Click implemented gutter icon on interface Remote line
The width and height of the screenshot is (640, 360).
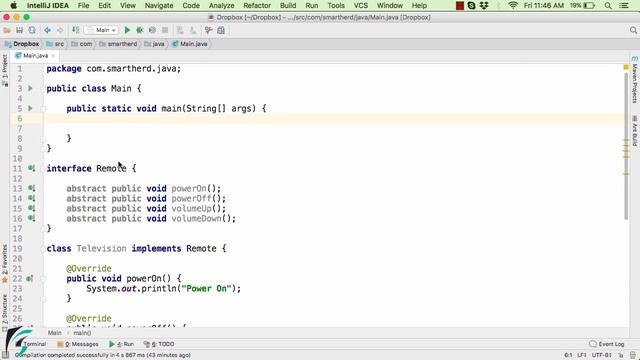pyautogui.click(x=31, y=168)
